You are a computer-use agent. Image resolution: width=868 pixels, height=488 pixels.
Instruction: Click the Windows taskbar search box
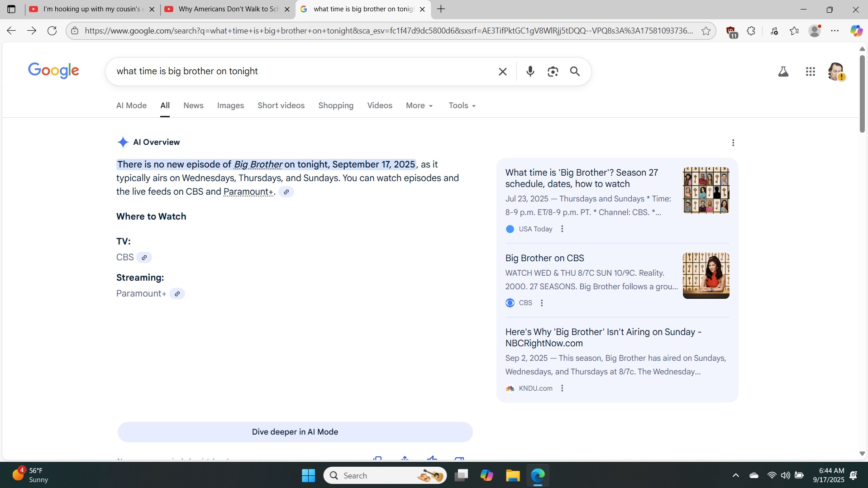(x=385, y=475)
